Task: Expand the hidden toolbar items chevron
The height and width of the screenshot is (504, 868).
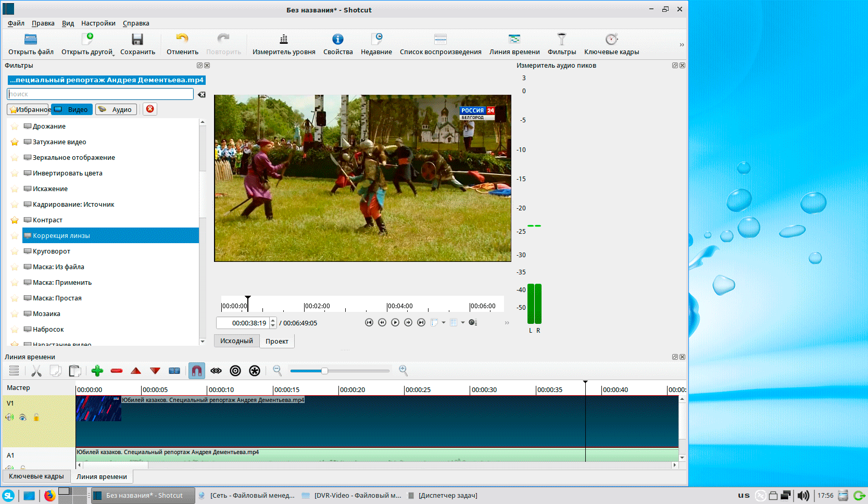Action: click(682, 45)
